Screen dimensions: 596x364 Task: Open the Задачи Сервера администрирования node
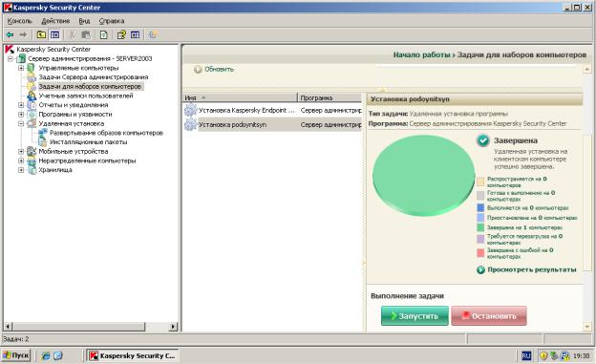94,76
